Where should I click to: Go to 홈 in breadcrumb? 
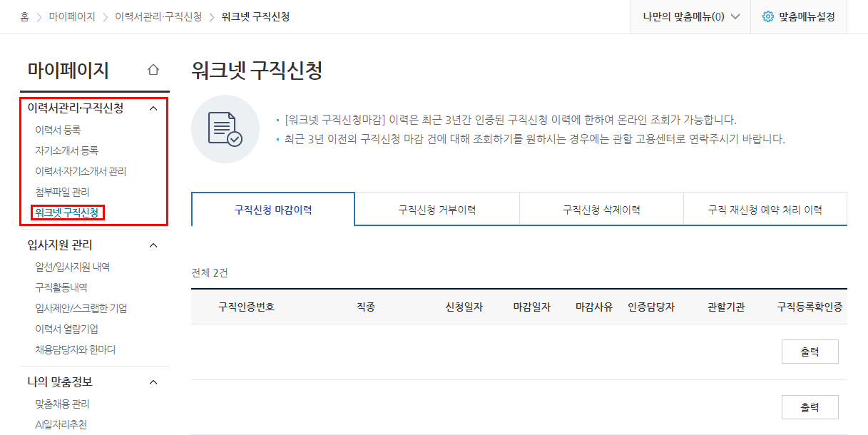click(x=25, y=16)
